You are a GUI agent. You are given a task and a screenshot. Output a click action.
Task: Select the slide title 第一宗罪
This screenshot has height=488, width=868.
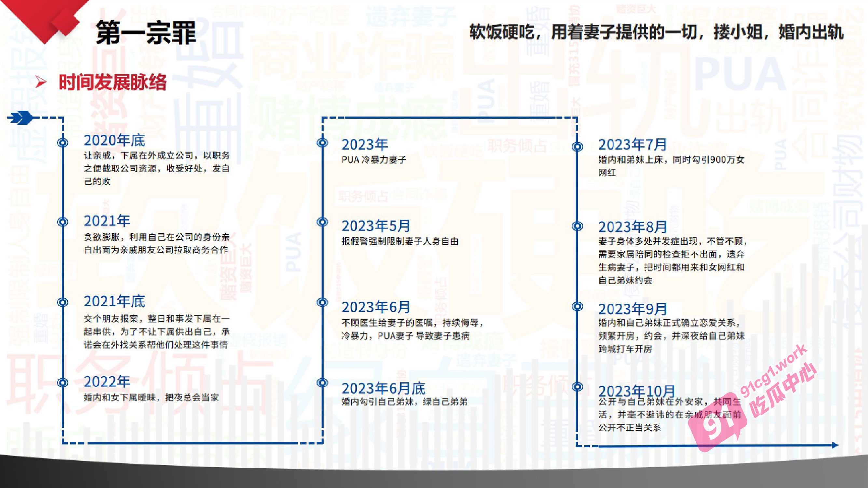coord(146,33)
